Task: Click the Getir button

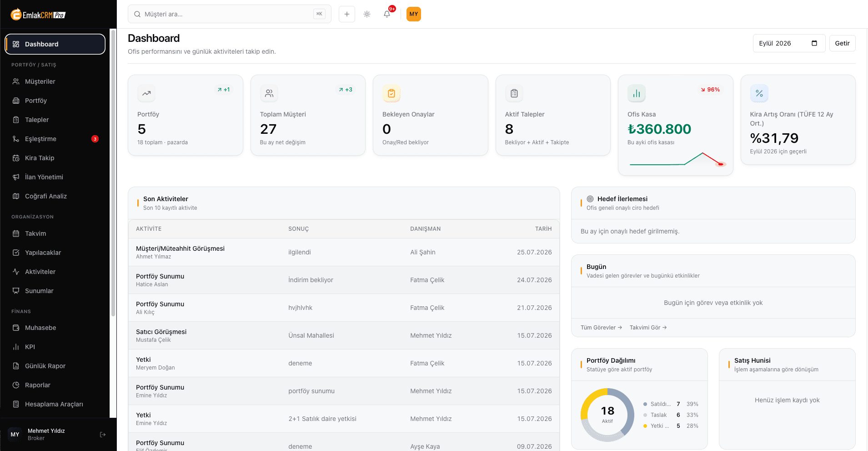Action: [842, 43]
